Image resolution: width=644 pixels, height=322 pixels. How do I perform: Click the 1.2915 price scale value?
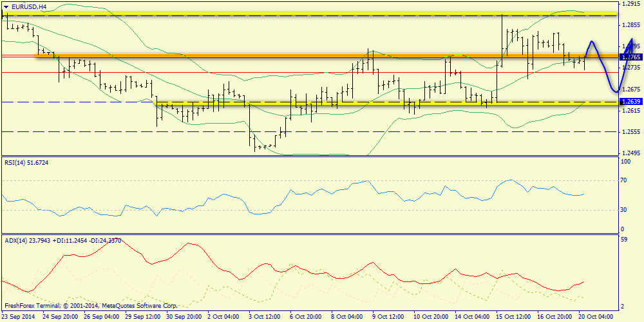click(630, 4)
